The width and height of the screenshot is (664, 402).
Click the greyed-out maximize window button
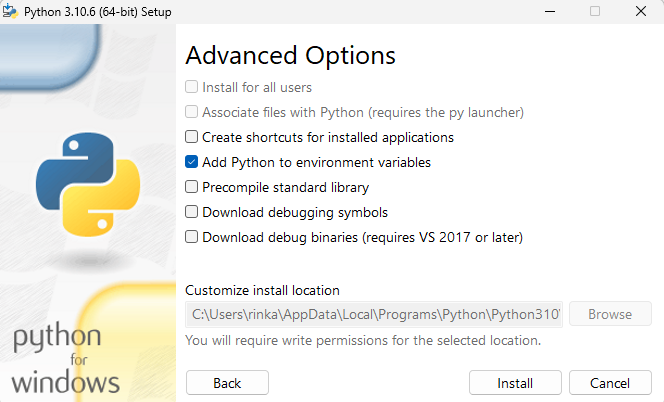click(595, 11)
